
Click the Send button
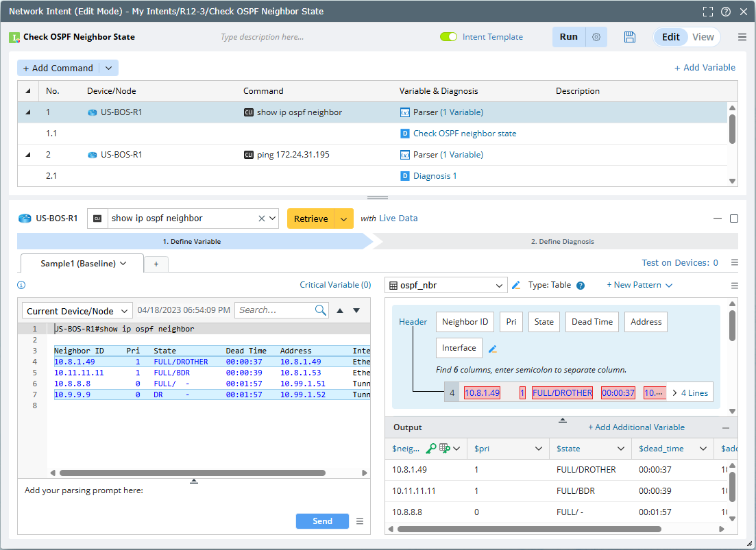pyautogui.click(x=322, y=521)
